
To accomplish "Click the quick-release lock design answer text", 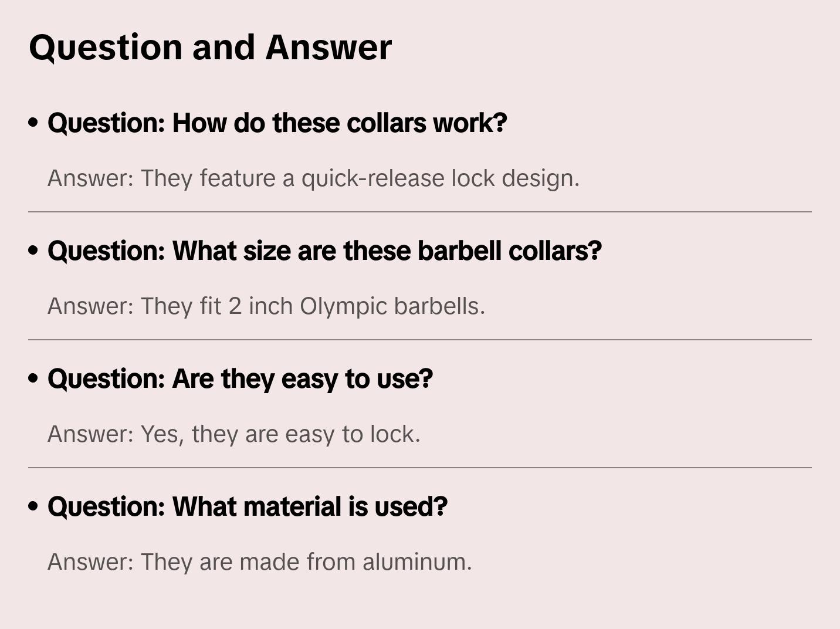I will coord(313,178).
